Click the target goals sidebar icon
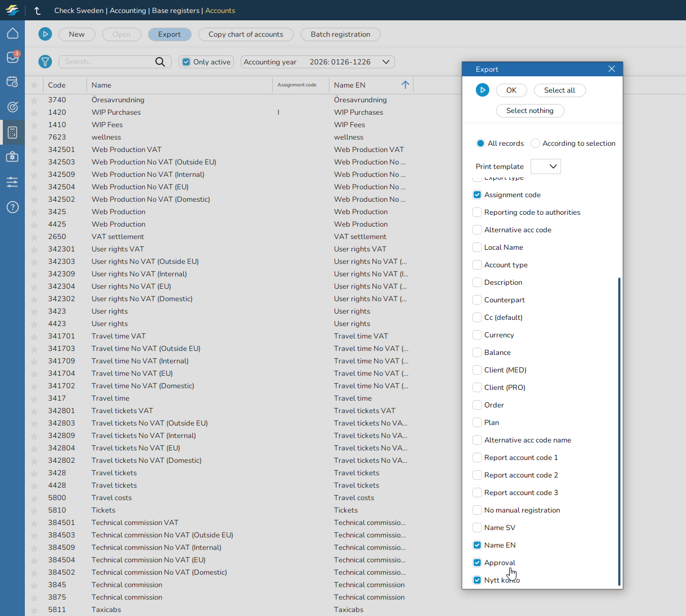 [12, 107]
